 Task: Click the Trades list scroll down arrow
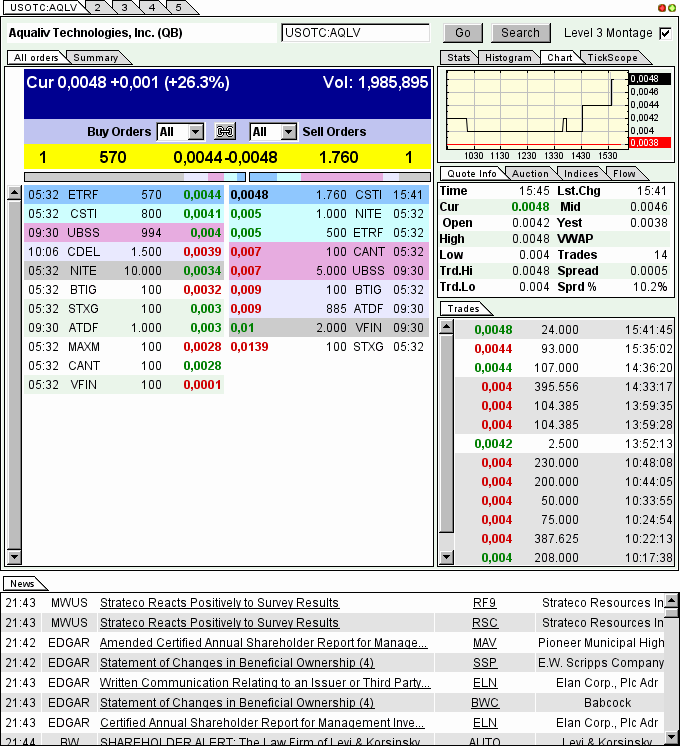[x=447, y=556]
